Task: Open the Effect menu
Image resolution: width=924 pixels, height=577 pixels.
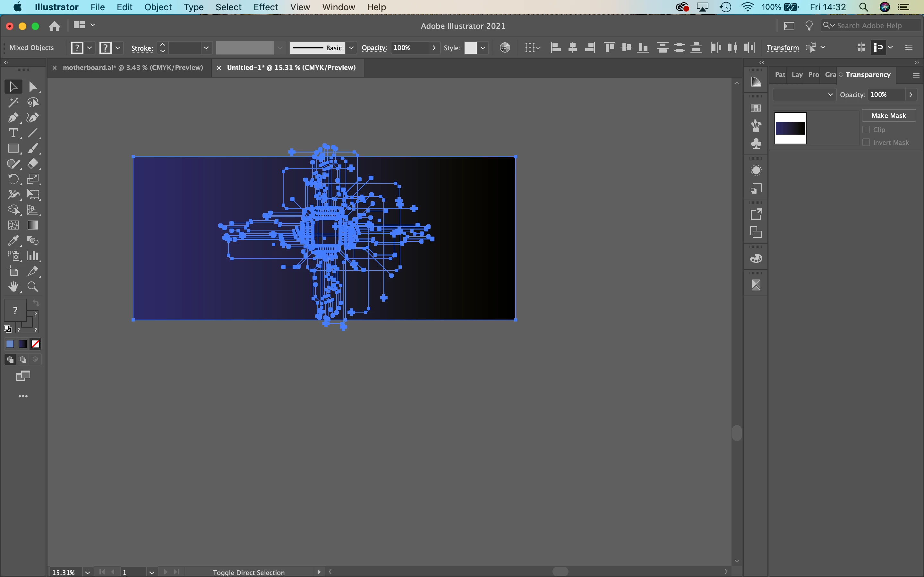Action: [x=265, y=7]
